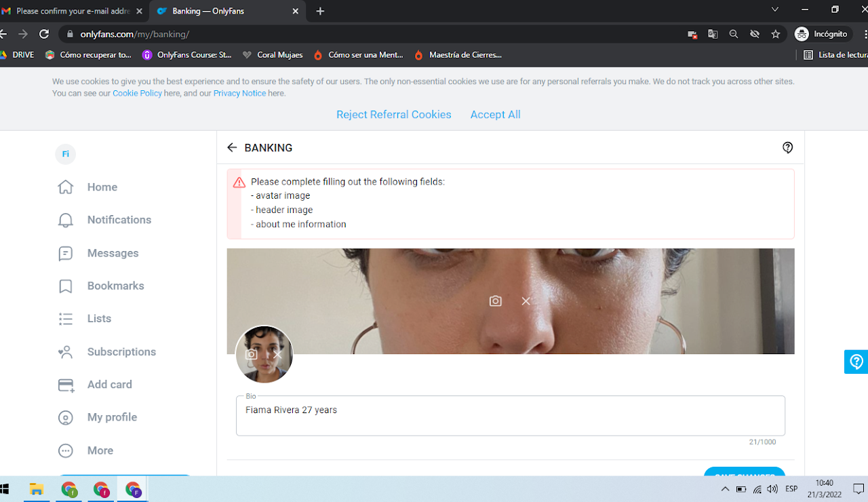Click the 'Fi' user avatar badge

pos(65,154)
